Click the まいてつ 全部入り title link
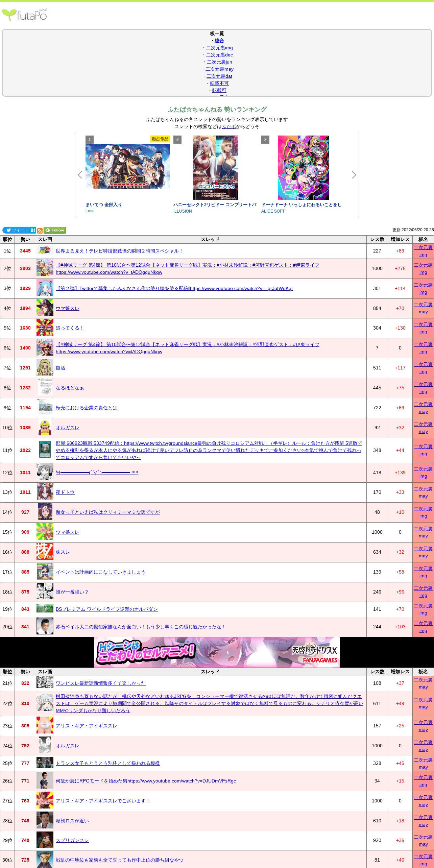The image size is (434, 868). [103, 204]
